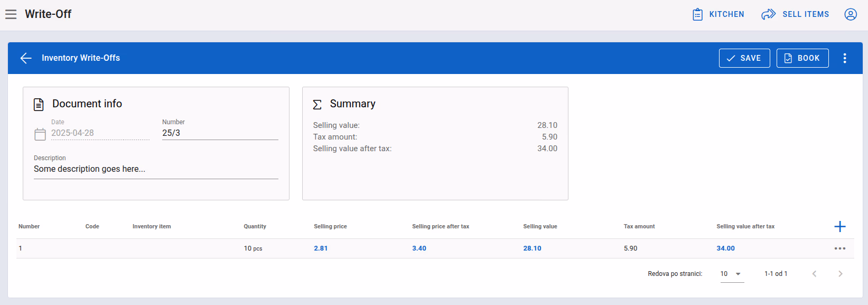The image size is (868, 305).
Task: Click quantity cell 10 pcs
Action: point(253,248)
